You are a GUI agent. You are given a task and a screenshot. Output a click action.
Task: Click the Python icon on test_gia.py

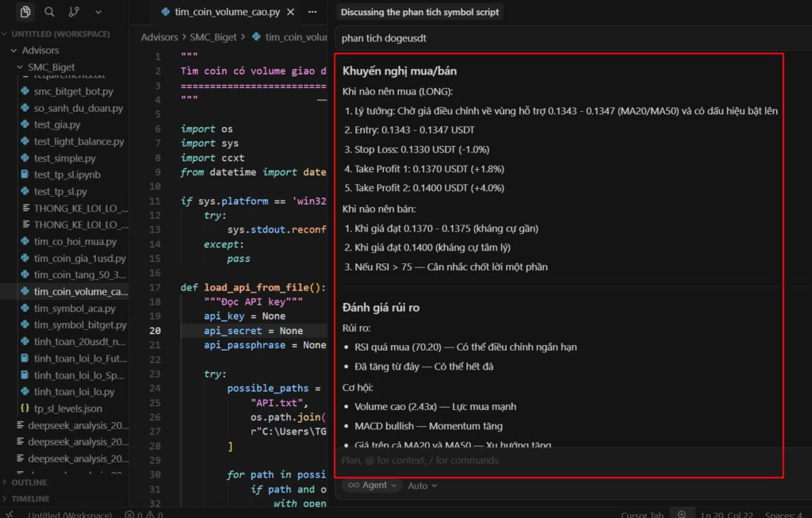click(25, 125)
